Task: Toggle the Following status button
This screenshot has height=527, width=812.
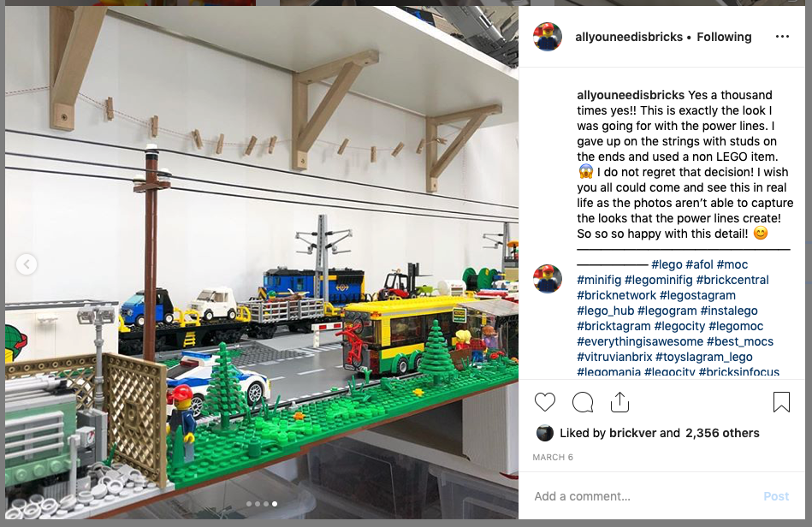Action: pos(724,37)
